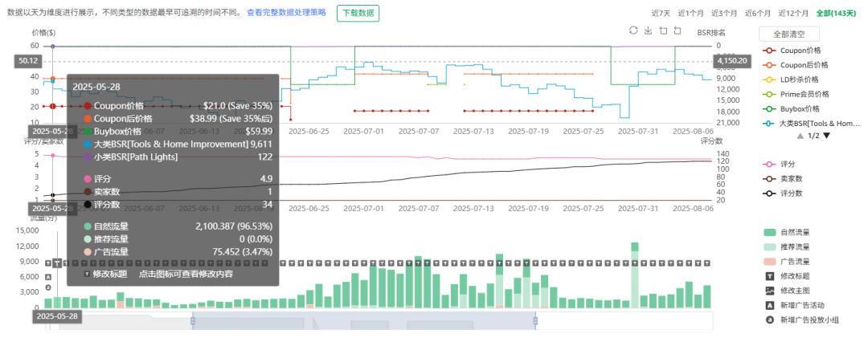Click the chart refresh/restore icon
Viewport: 868px width, 342px height.
pos(633,31)
